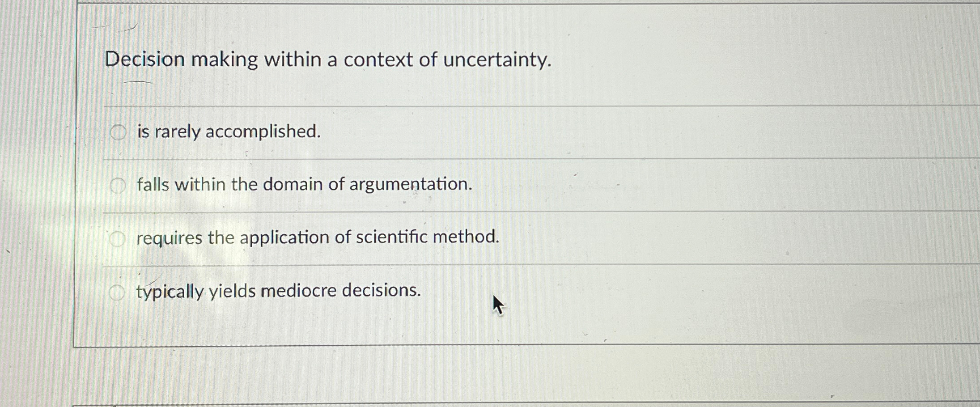Select the radio button for "requires the application of scientific method"
The width and height of the screenshot is (980, 407).
pyautogui.click(x=117, y=238)
